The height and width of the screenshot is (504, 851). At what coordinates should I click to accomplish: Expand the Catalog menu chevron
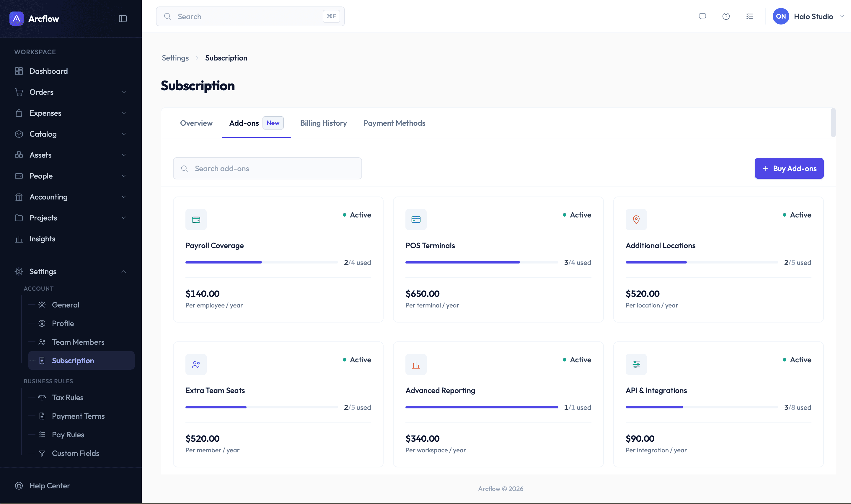(x=124, y=134)
